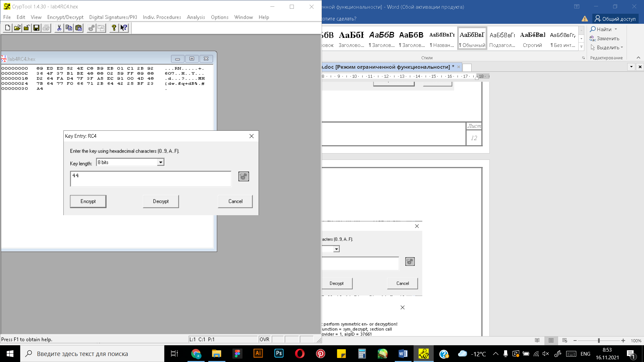Click the Encrypt button
Viewport: 644px width, 362px height.
pyautogui.click(x=88, y=201)
